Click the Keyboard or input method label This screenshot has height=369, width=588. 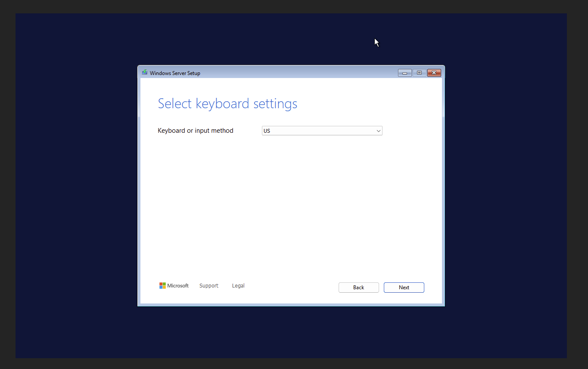195,130
